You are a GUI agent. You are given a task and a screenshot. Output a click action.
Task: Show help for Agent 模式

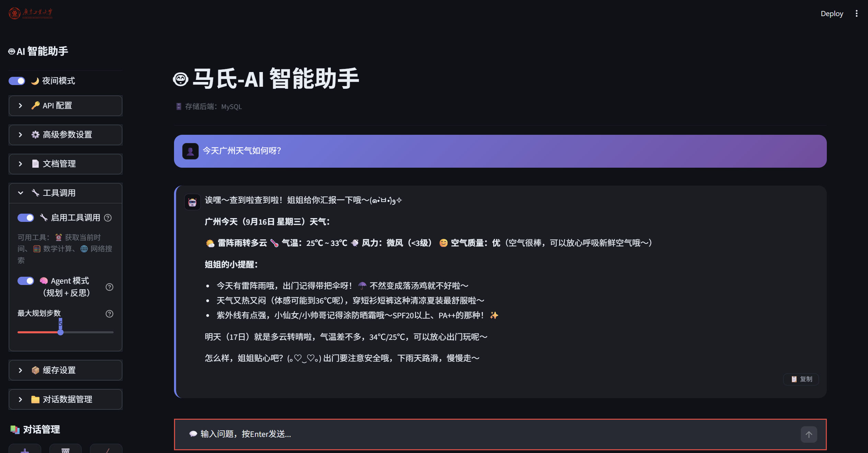109,287
